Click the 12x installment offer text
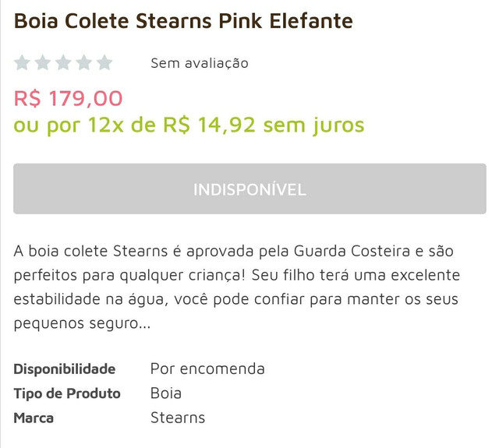499x448 pixels. click(x=189, y=125)
